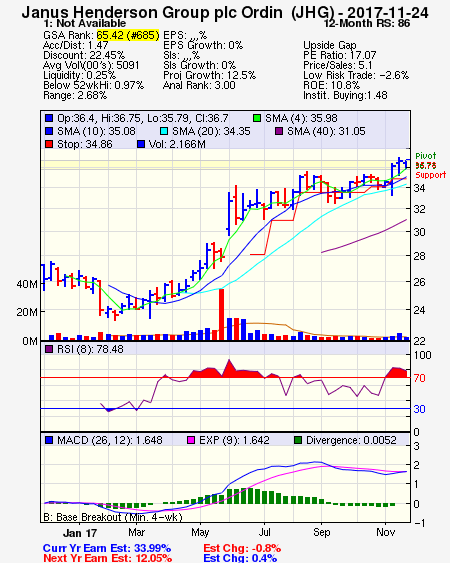Click the Nov x-axis label
The width and height of the screenshot is (450, 563).
385,532
